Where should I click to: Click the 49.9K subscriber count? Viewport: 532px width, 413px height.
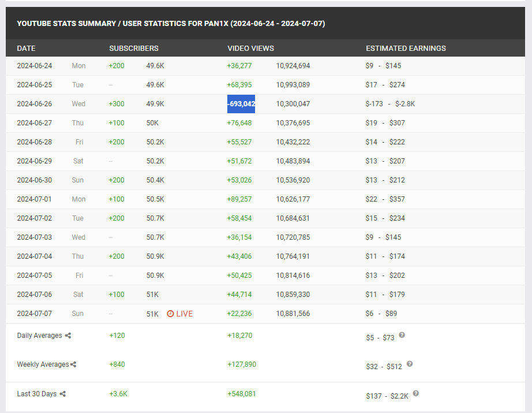point(155,104)
